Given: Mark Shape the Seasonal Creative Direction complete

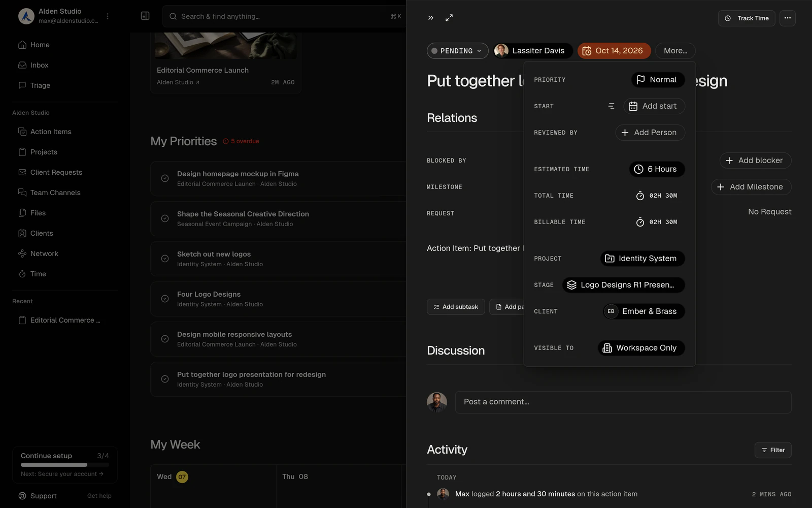Looking at the screenshot, I should [165, 218].
